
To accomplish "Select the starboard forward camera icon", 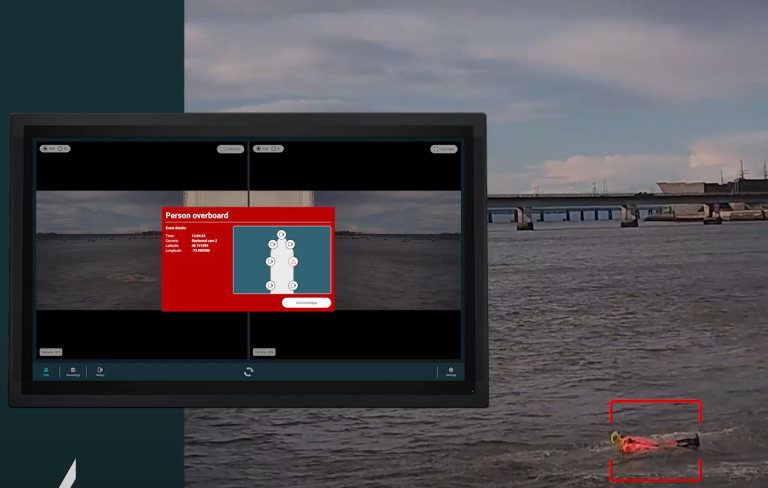I will 291,244.
